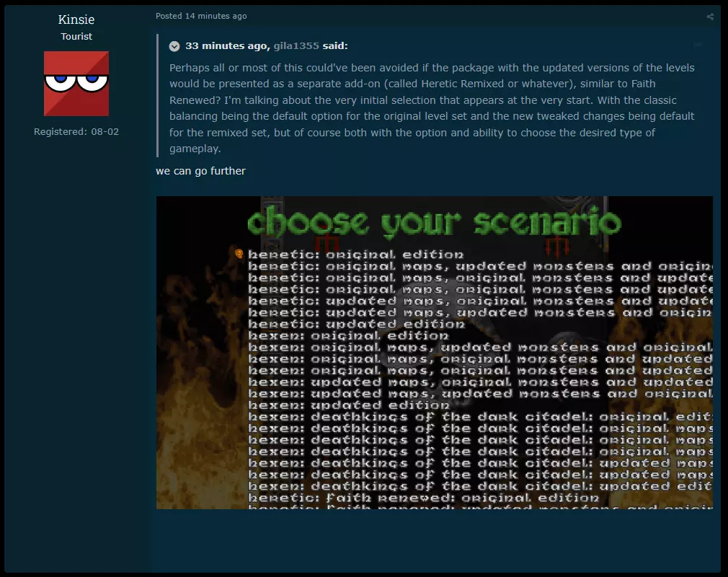The height and width of the screenshot is (577, 728).
Task: Click the 'we can go further' text
Action: 200,171
